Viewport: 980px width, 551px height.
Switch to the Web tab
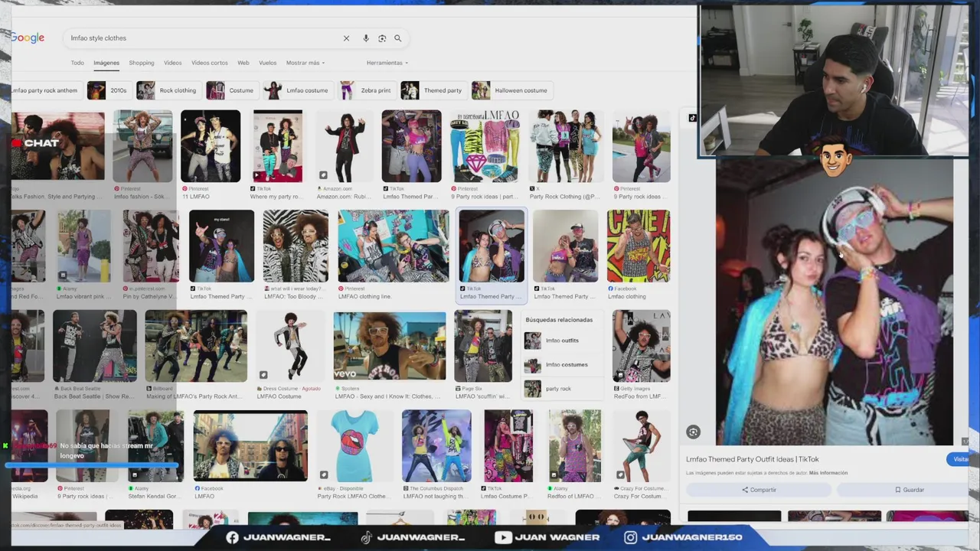click(243, 63)
